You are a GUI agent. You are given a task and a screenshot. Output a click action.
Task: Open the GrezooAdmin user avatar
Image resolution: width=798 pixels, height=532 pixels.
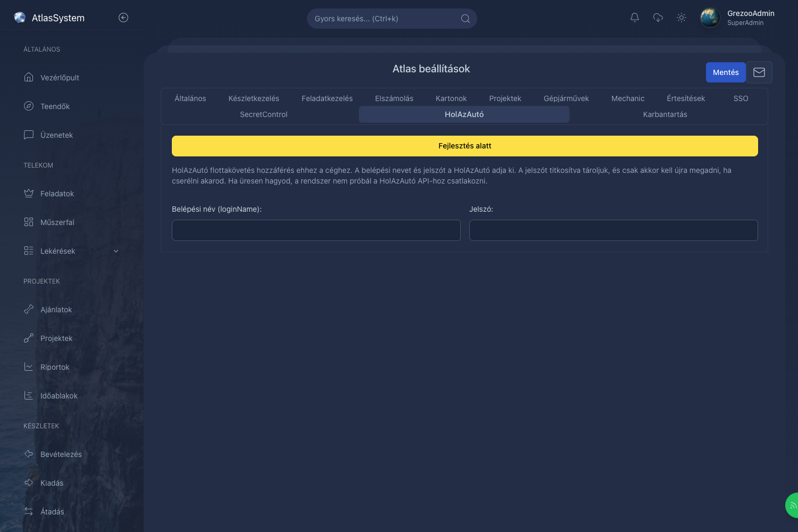tap(710, 18)
